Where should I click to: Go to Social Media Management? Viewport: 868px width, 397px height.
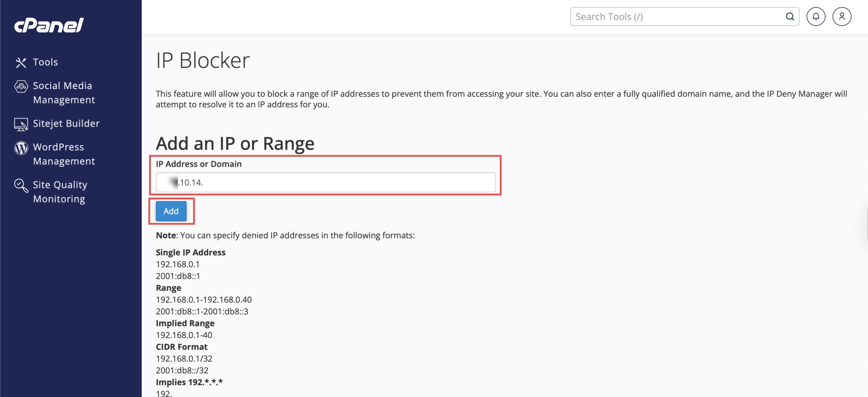(x=63, y=93)
